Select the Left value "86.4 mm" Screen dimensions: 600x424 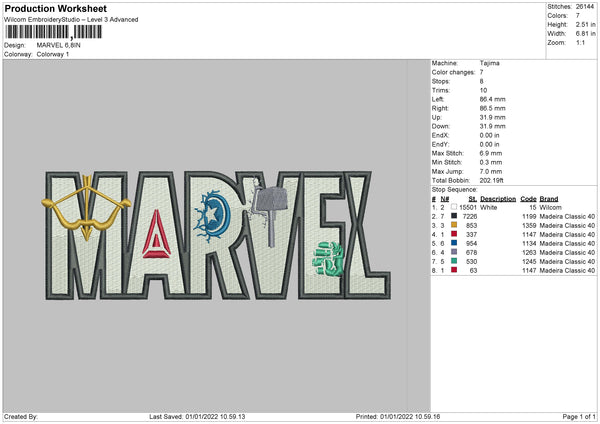(x=492, y=99)
